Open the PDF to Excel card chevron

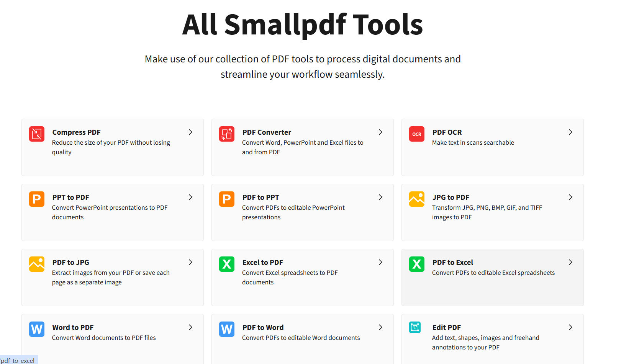[570, 262]
